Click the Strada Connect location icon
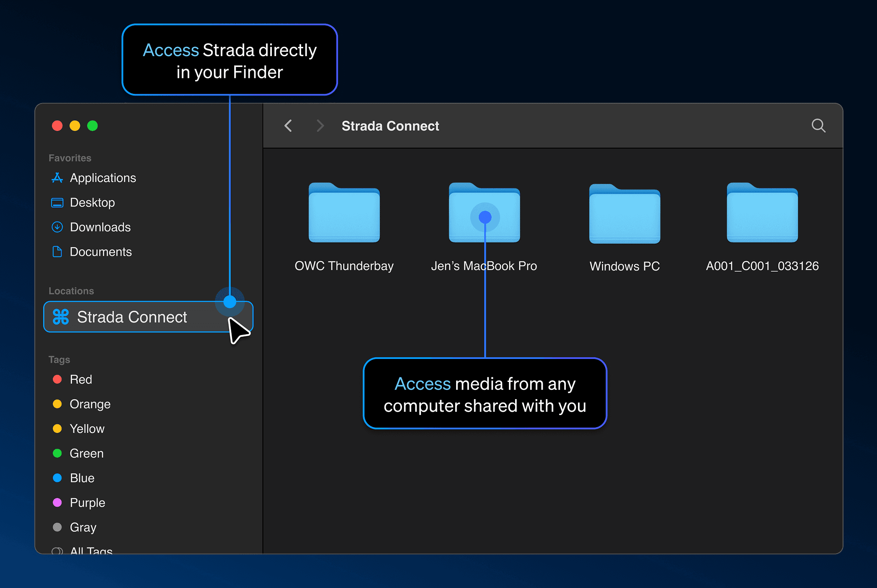The height and width of the screenshot is (588, 877). pos(60,317)
